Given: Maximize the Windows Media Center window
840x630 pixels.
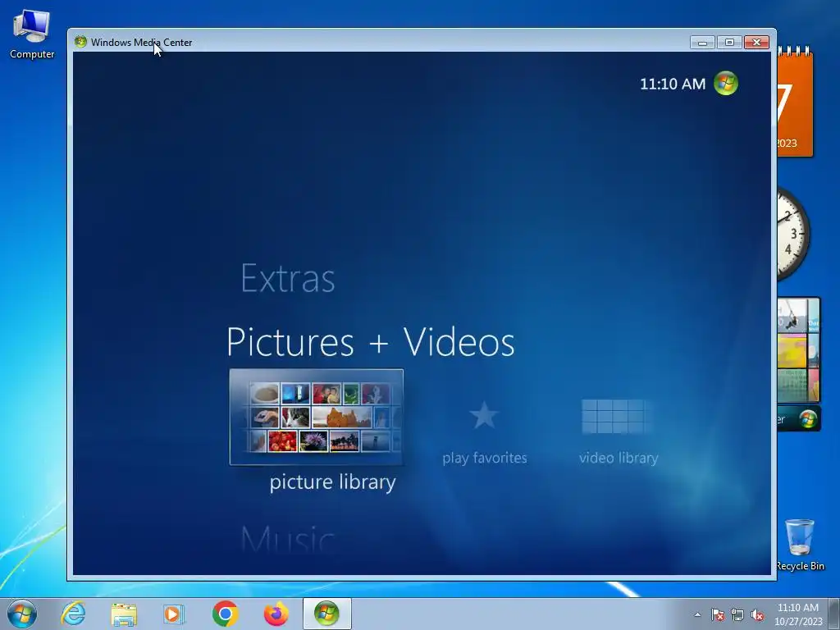Looking at the screenshot, I should tap(729, 43).
